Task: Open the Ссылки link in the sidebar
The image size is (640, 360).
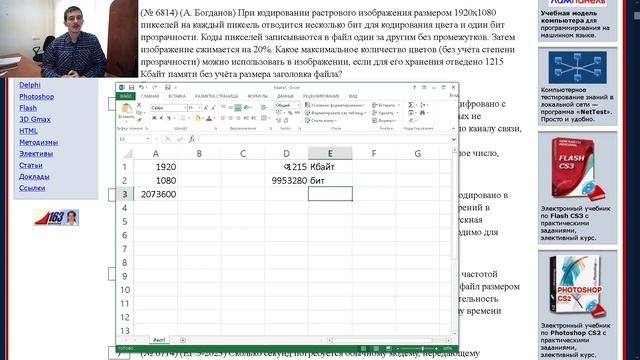Action: point(32,188)
